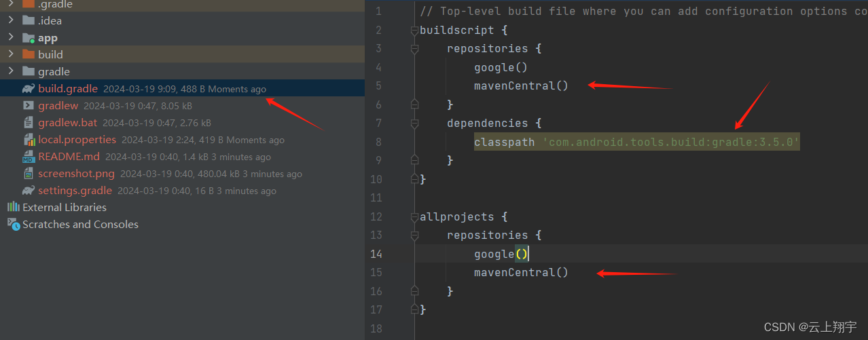Fold the buildscript block on line 2
The height and width of the screenshot is (340, 868).
click(x=414, y=30)
